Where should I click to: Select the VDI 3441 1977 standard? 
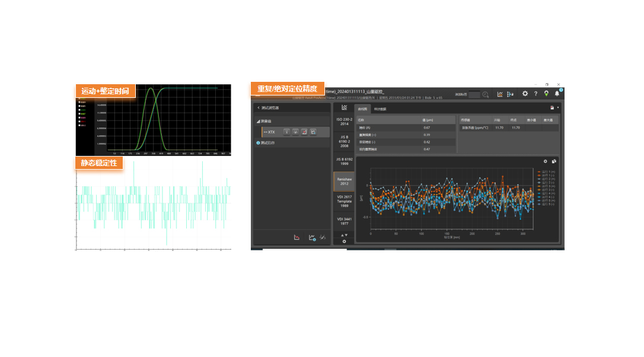(344, 221)
